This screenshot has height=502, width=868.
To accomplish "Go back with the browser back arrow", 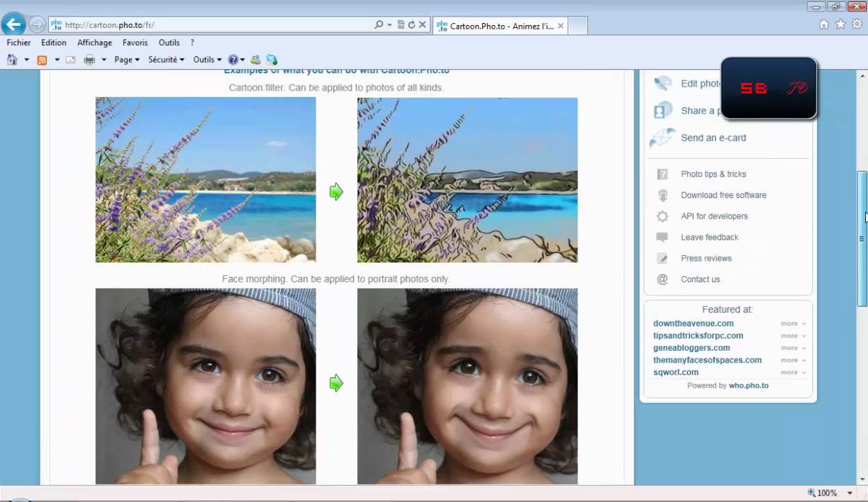I will 13,24.
